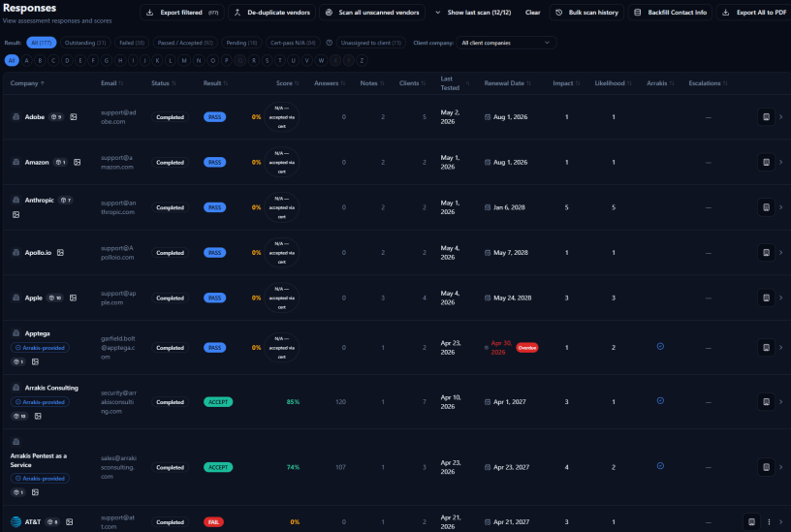Sort table by Impact column

(x=566, y=83)
